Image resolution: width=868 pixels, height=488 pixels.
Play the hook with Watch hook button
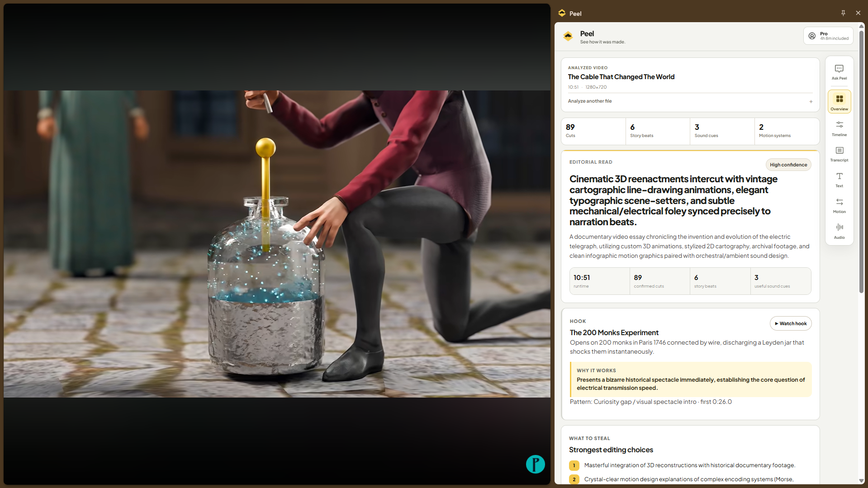click(x=791, y=323)
